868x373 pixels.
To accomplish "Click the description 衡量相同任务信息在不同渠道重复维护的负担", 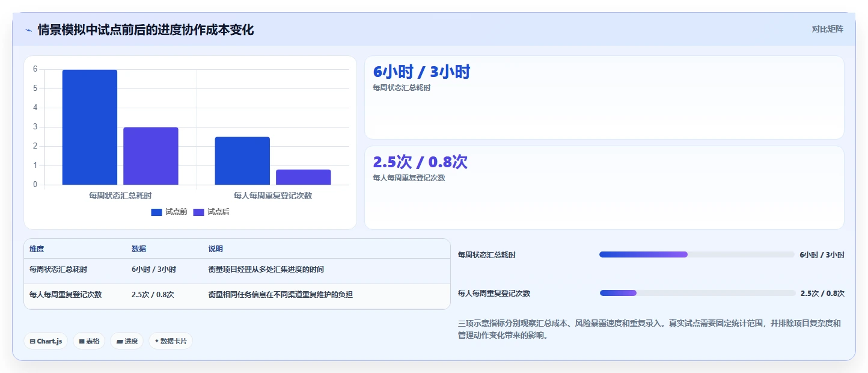I will pyautogui.click(x=281, y=295).
